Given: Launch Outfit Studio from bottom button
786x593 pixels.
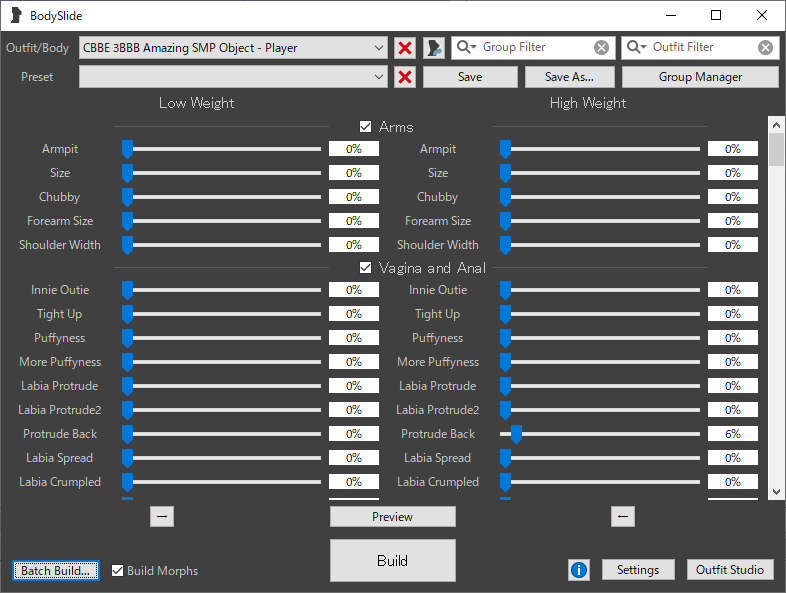Looking at the screenshot, I should point(730,570).
